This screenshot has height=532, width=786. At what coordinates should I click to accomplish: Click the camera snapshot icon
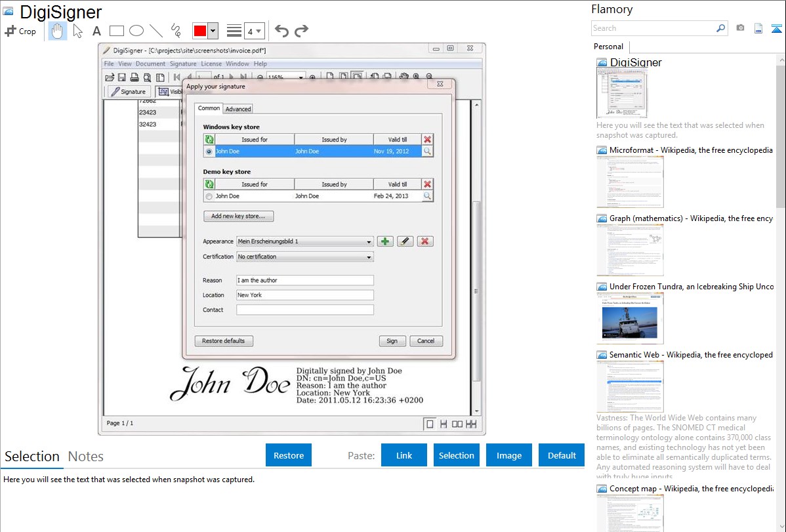740,28
